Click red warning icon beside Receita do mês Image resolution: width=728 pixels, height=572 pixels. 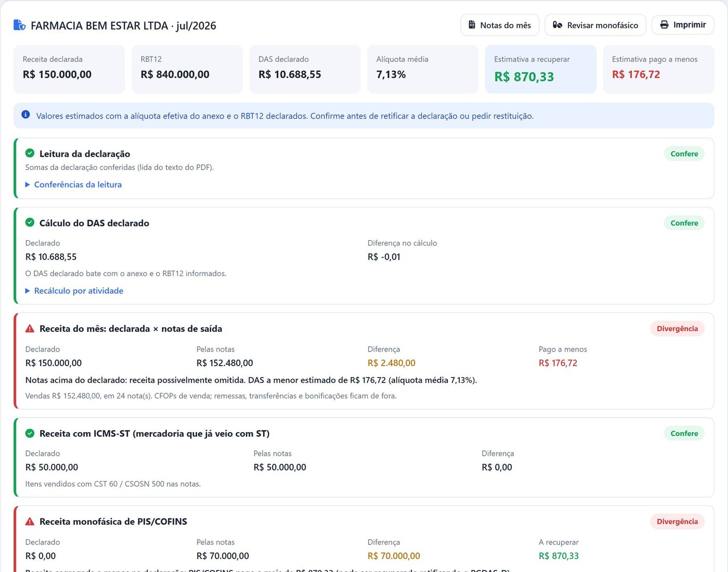30,328
